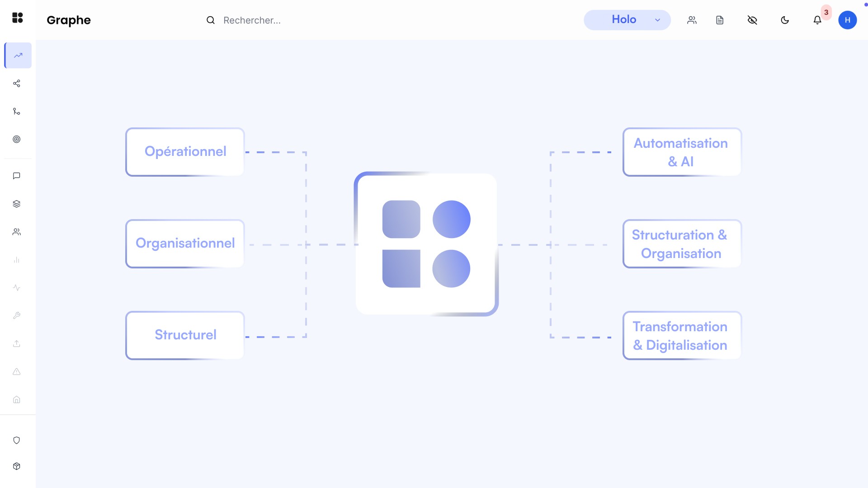Click the Graphe page title
The height and width of the screenshot is (488, 868).
click(x=69, y=20)
